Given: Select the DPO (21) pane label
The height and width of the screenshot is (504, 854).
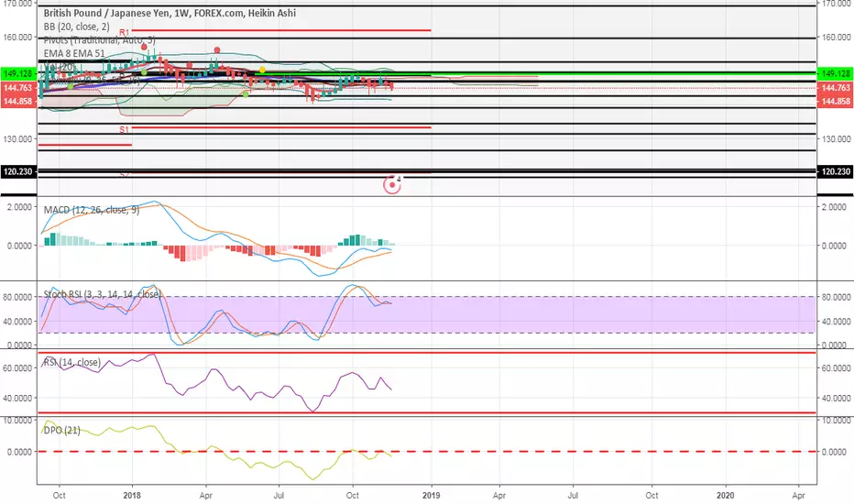Looking at the screenshot, I should click(62, 431).
